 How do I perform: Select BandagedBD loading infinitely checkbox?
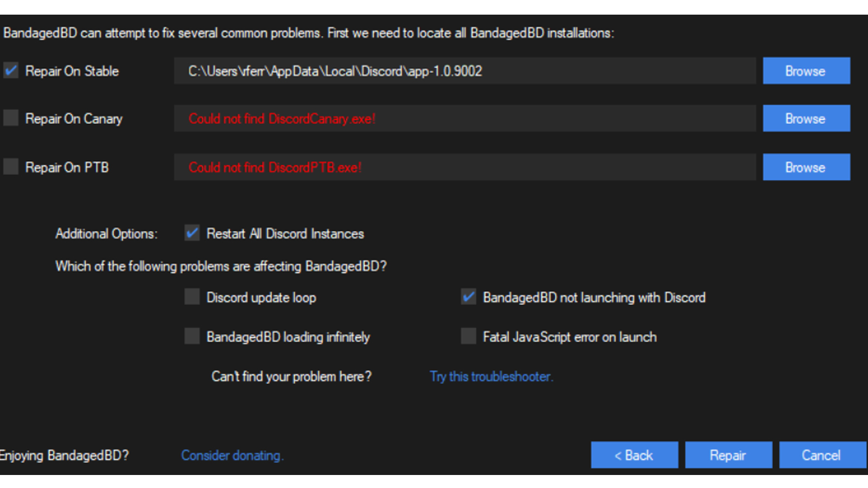click(x=192, y=336)
